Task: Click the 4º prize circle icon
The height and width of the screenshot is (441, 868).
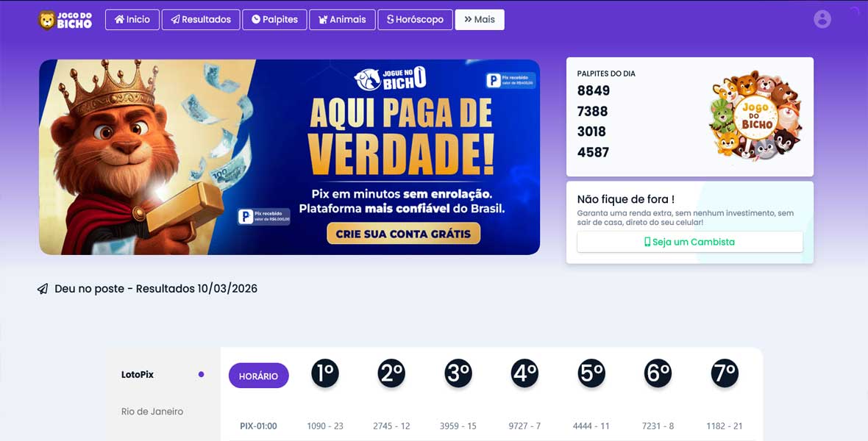Action: [x=524, y=373]
